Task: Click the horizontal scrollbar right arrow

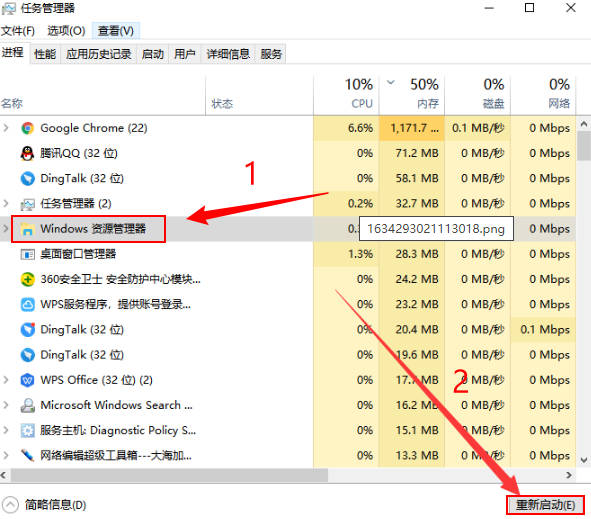Action: [x=569, y=475]
